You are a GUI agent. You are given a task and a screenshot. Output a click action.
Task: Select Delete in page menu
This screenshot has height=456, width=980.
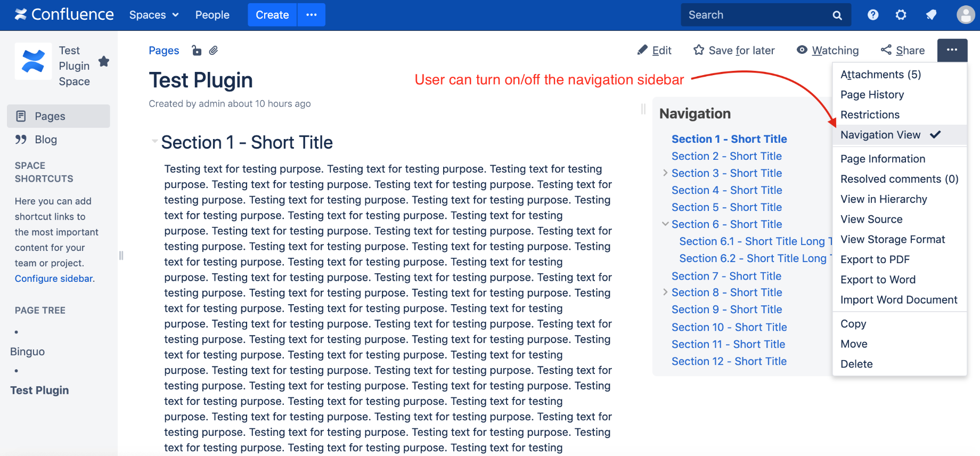[900, 364]
